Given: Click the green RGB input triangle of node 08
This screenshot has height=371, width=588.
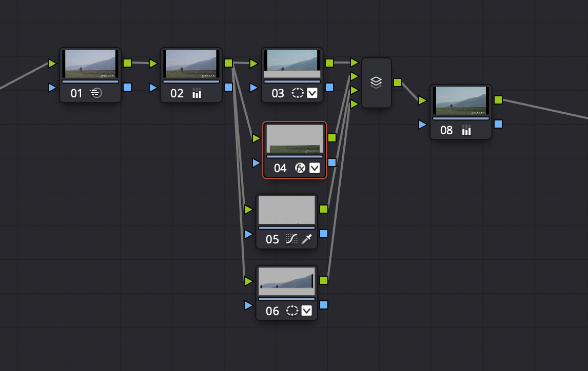Looking at the screenshot, I should click(x=422, y=100).
